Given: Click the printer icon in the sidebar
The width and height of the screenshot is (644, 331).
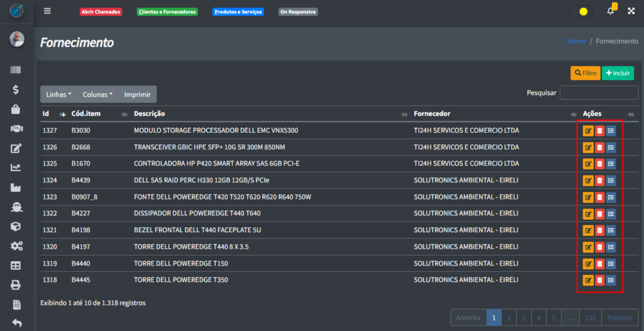Looking at the screenshot, I should click(x=16, y=285).
